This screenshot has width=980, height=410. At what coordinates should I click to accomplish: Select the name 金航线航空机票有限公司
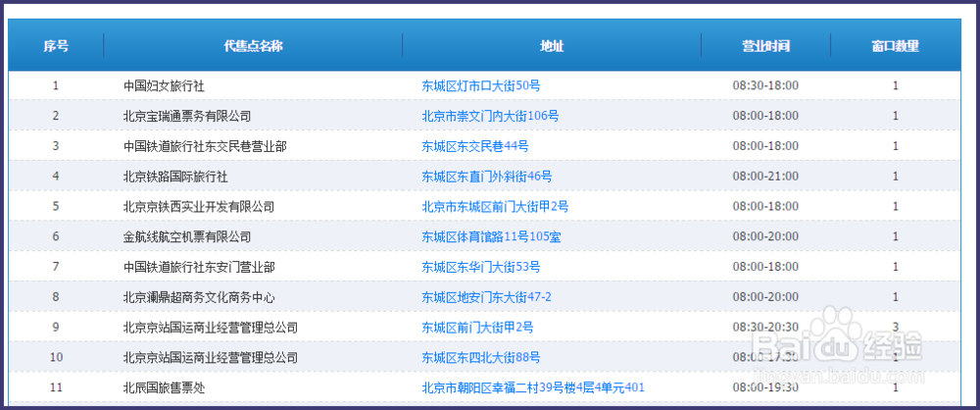pyautogui.click(x=187, y=236)
